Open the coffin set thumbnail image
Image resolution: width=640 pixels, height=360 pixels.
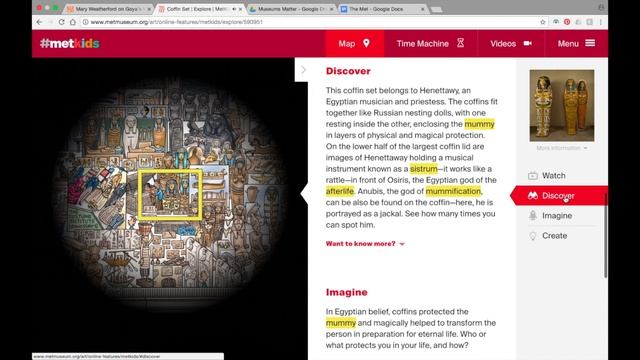click(x=562, y=105)
